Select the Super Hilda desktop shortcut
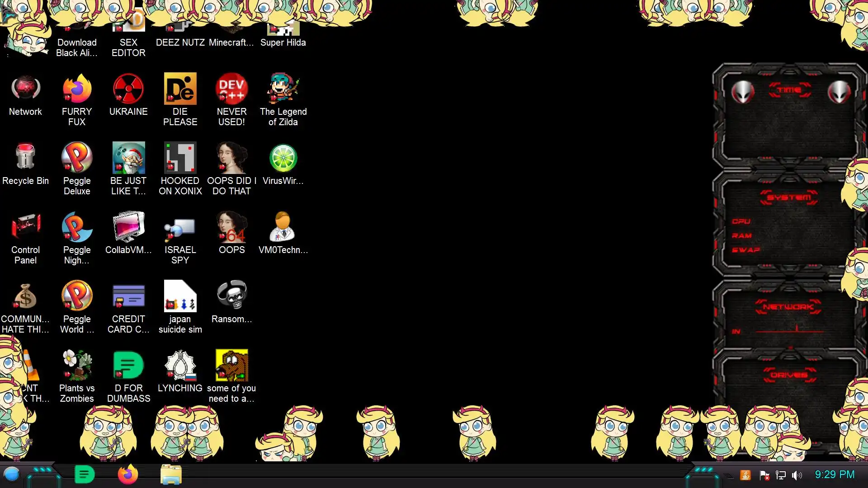Viewport: 868px width, 488px height. [x=283, y=34]
